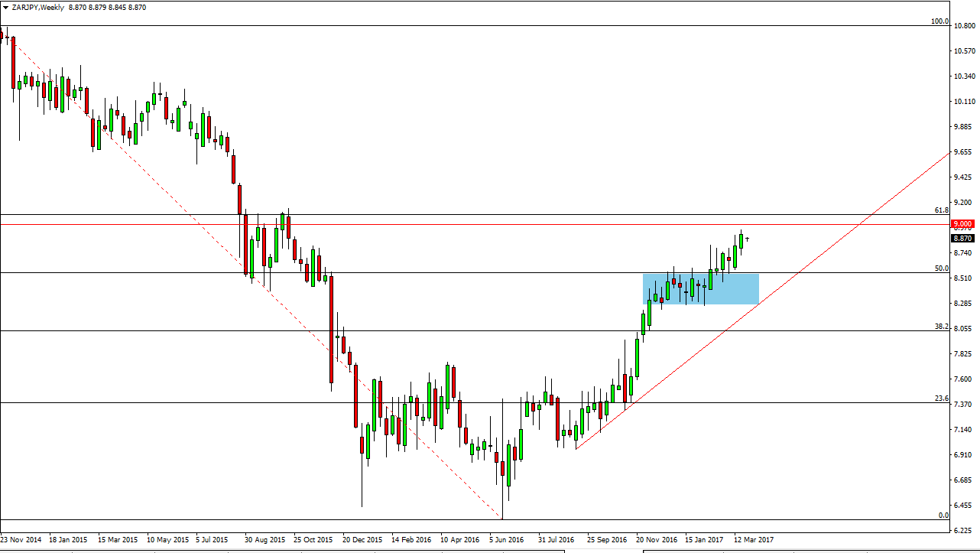Click 6.225 on the price axis

[964, 531]
